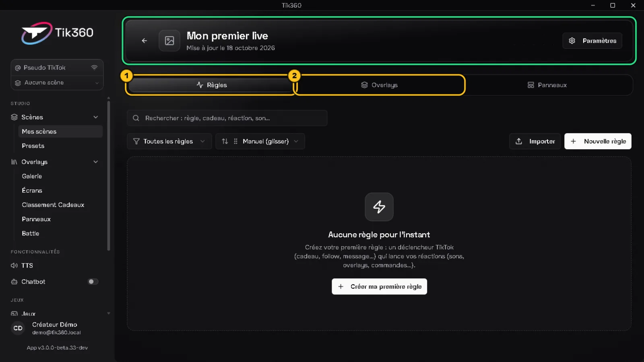This screenshot has height=362, width=644.
Task: Click the Chatbot robot icon
Action: [14, 282]
